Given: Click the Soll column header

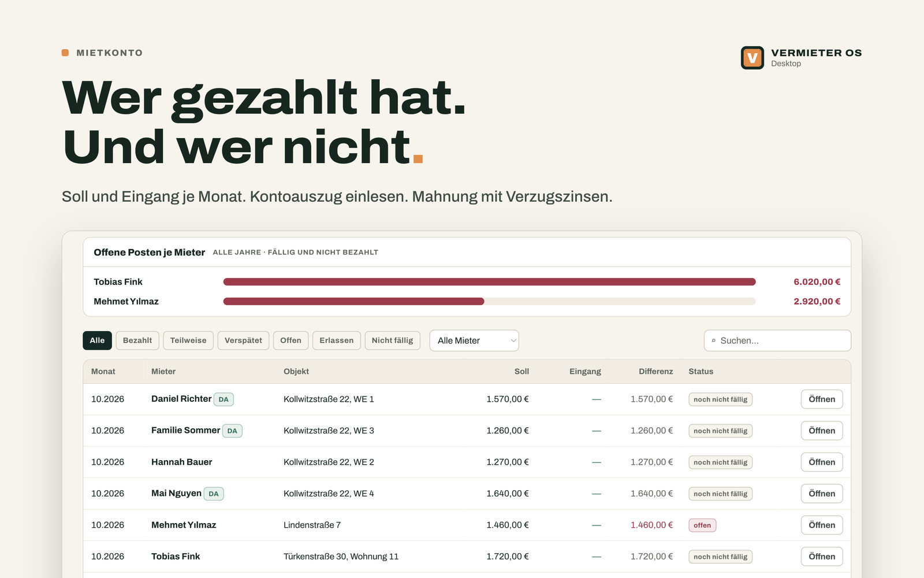Looking at the screenshot, I should pyautogui.click(x=521, y=372).
